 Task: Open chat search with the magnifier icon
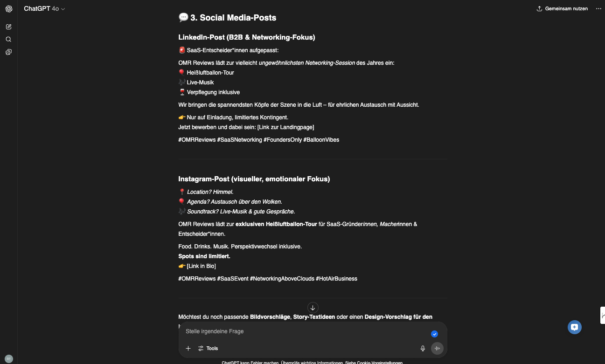[8, 39]
